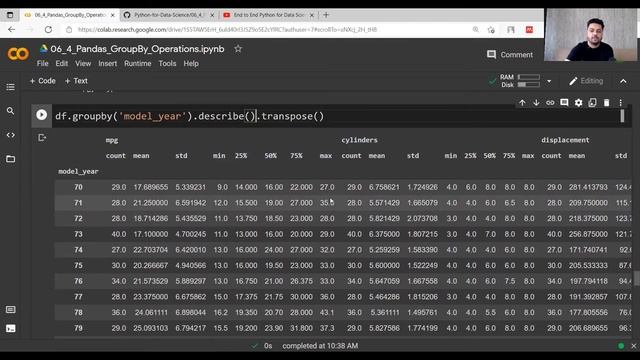This screenshot has height=360, width=640.
Task: Reload the browser page
Action: coord(48,29)
